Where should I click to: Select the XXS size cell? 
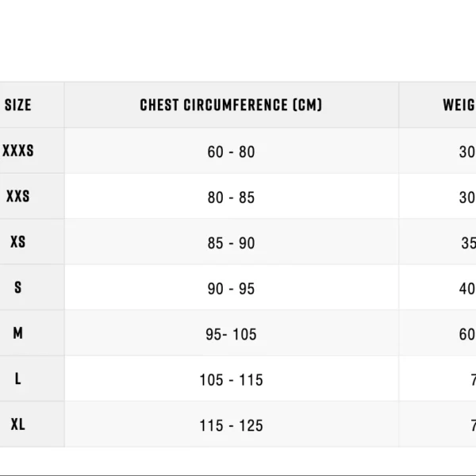(x=18, y=197)
